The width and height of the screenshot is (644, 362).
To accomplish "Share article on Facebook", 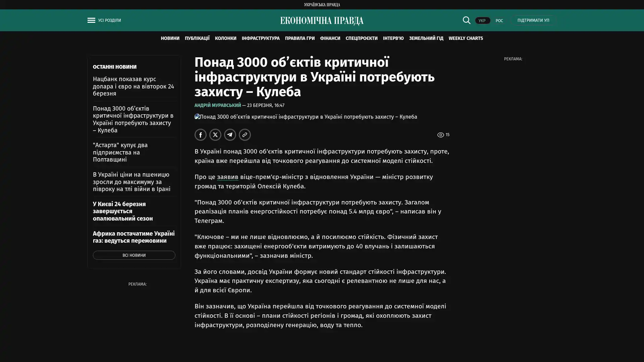I will [x=200, y=135].
